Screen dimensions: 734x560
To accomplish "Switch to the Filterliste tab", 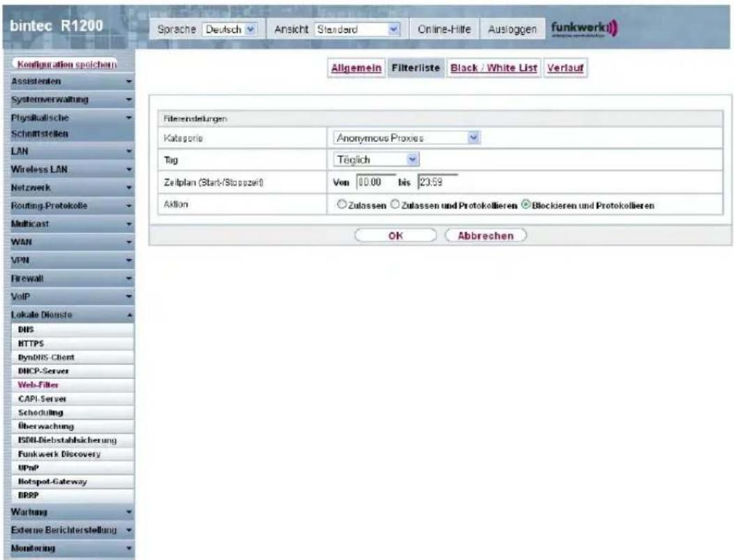I will click(x=415, y=68).
